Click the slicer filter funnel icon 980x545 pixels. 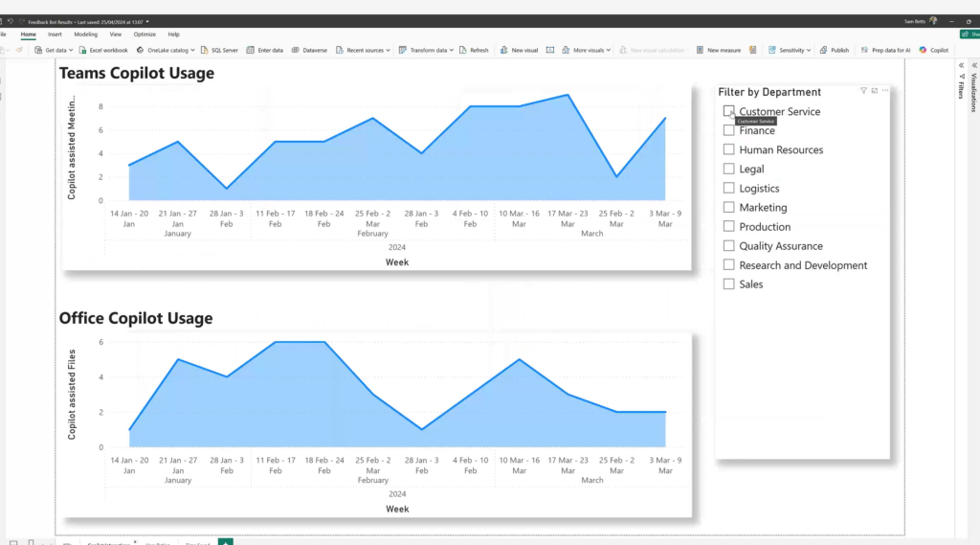[x=864, y=91]
